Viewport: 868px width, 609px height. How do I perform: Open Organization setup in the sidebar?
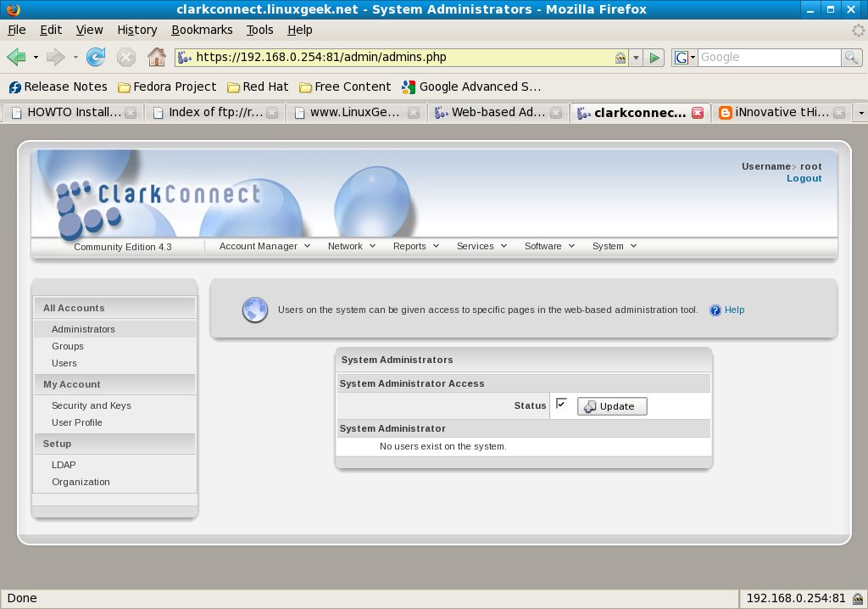click(x=81, y=482)
